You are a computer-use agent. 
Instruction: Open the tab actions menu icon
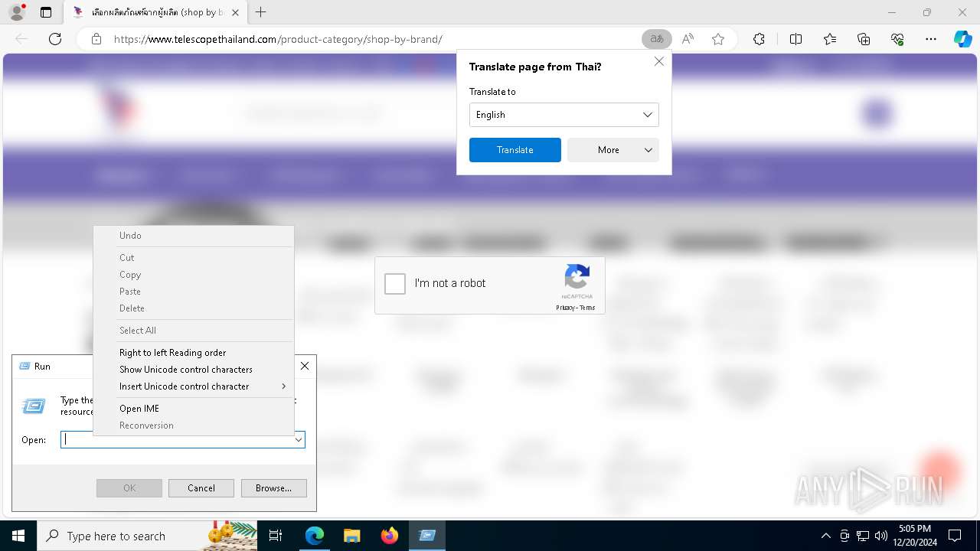[46, 12]
